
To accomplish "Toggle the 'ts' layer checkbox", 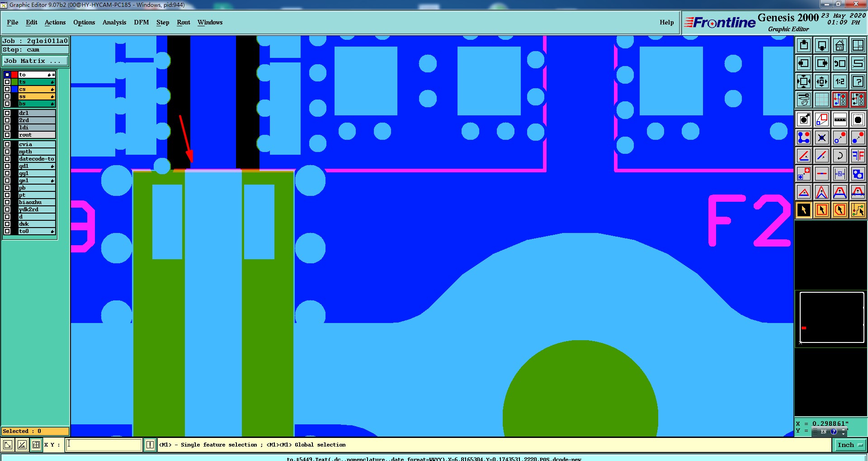I will [x=7, y=82].
